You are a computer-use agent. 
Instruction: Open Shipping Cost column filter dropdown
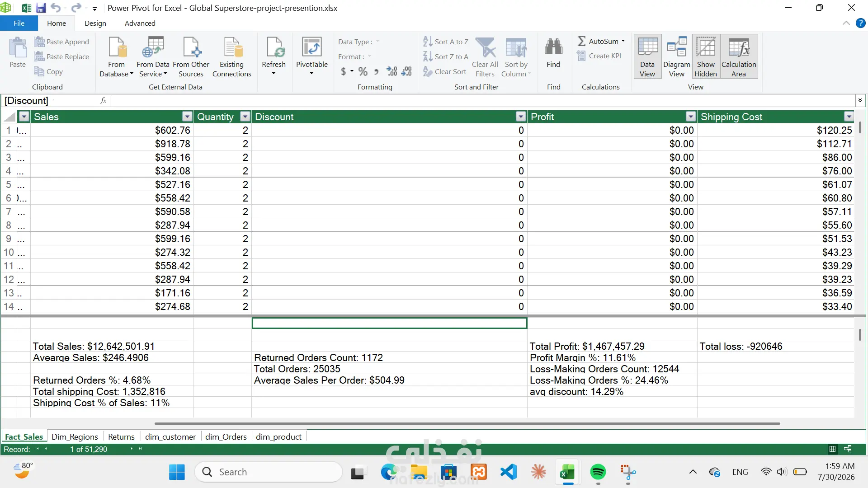849,117
